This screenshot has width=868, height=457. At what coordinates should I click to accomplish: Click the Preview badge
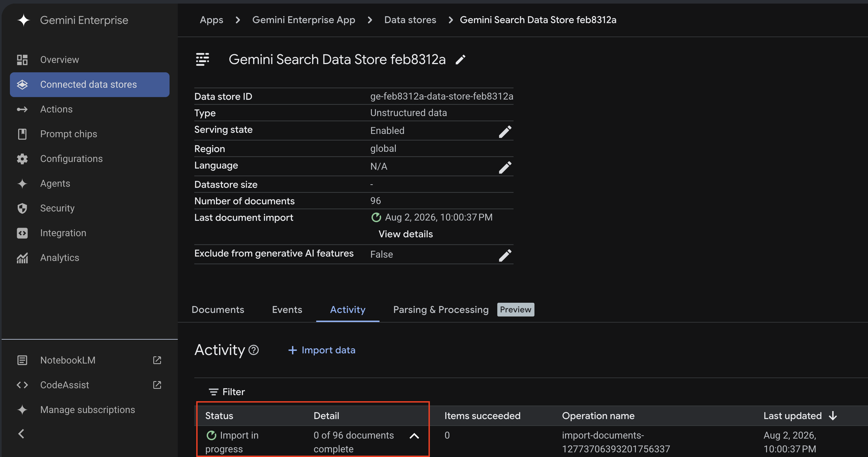(515, 310)
